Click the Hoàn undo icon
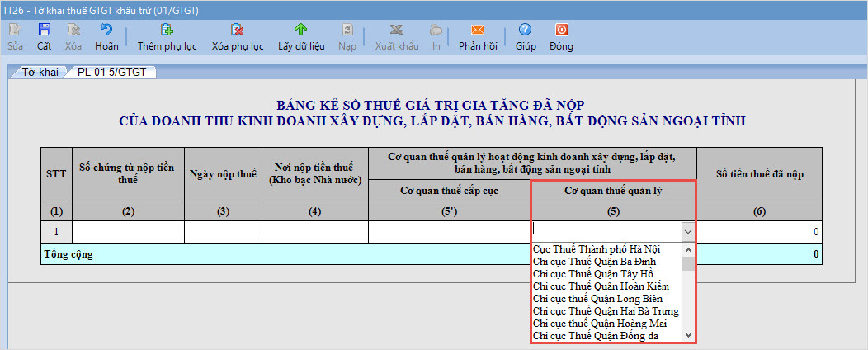 [106, 31]
